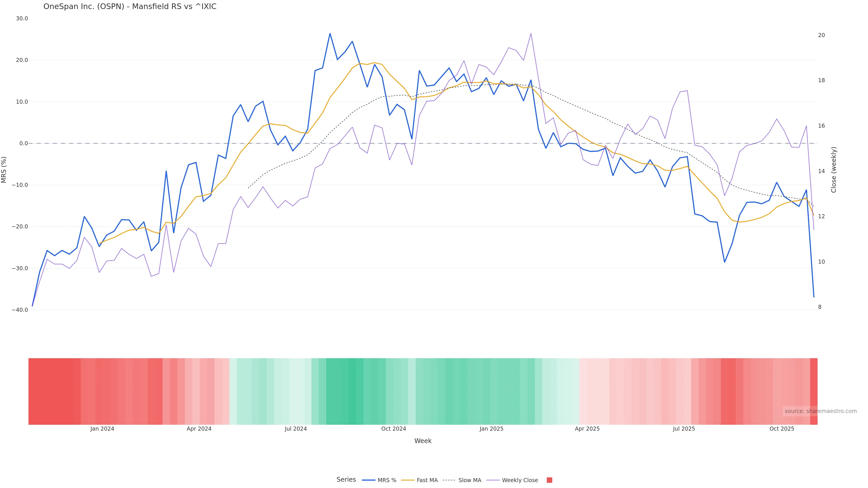Click the OneSpan Inc. chart title
The height and width of the screenshot is (488, 868).
[130, 6]
